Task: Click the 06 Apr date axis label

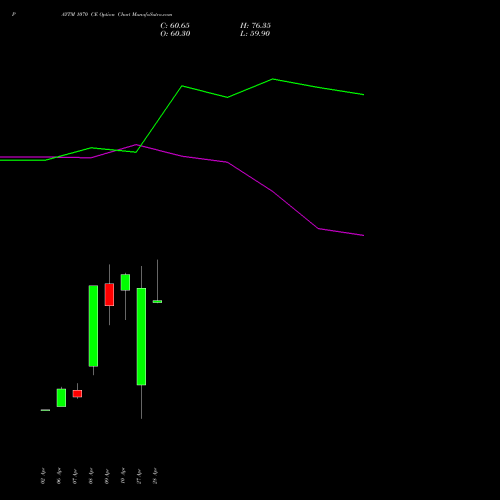Action: (59, 476)
